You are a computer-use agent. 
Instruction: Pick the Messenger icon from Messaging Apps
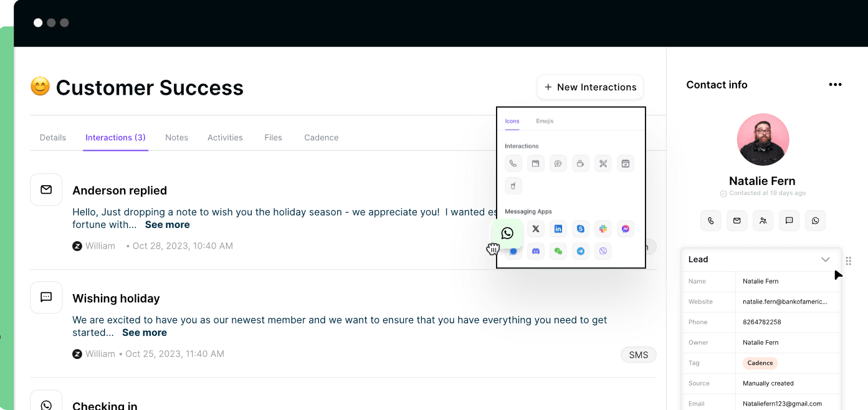tap(625, 229)
